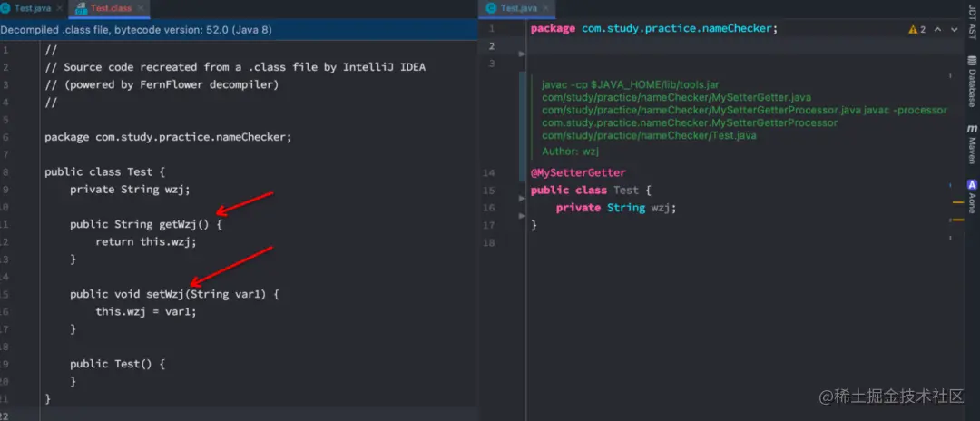
Task: Click package statement in the right Test.java editor
Action: [x=653, y=29]
